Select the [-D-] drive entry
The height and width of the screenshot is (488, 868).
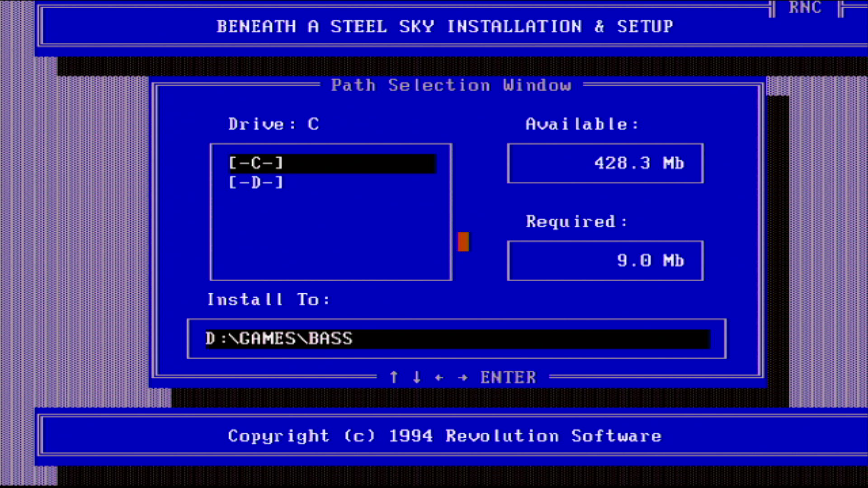tap(256, 183)
